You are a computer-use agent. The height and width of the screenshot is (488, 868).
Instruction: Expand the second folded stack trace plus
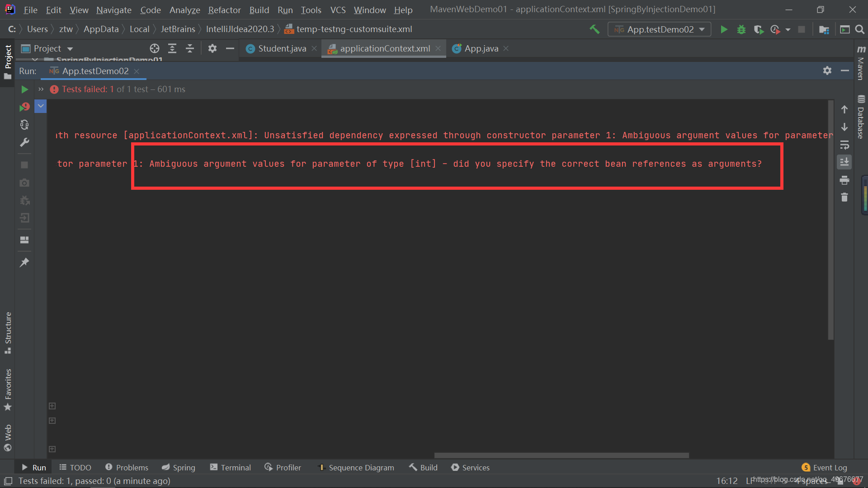pyautogui.click(x=52, y=420)
